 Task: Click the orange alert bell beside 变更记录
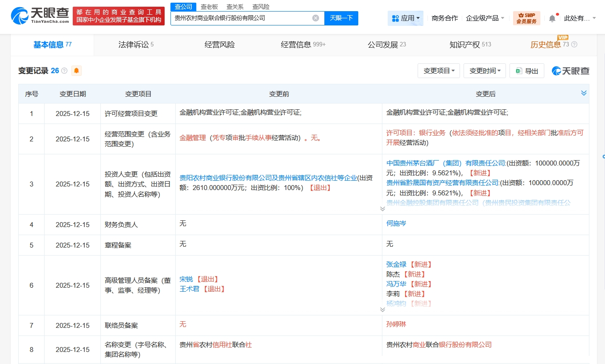tap(76, 71)
